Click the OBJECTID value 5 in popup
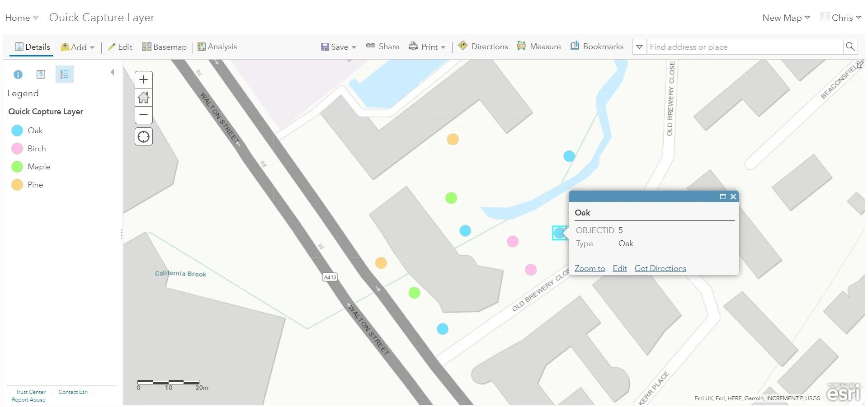Image resolution: width=868 pixels, height=407 pixels. click(x=621, y=230)
